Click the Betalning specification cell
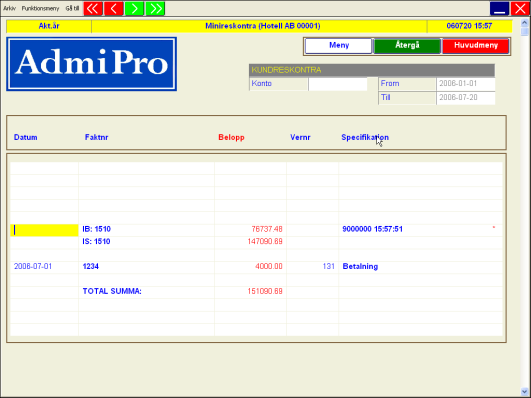 point(360,267)
